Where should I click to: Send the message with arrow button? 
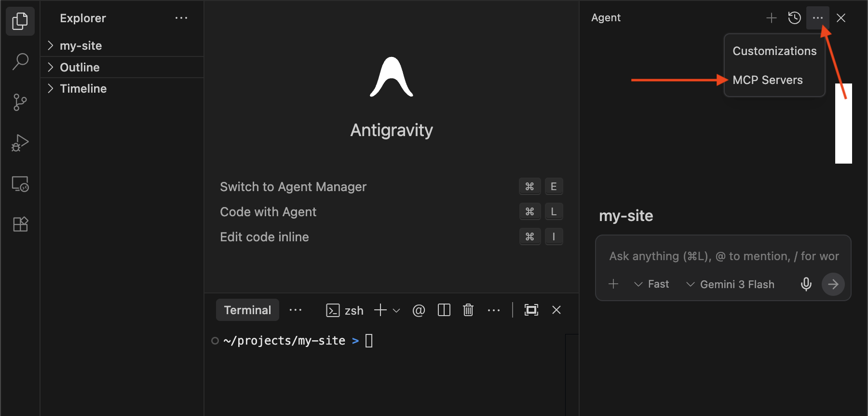pos(833,284)
